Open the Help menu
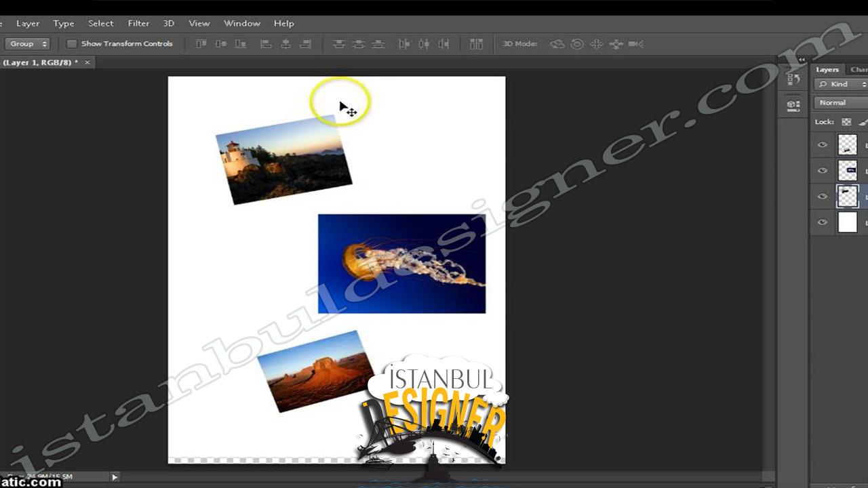This screenshot has width=868, height=488. tap(284, 23)
